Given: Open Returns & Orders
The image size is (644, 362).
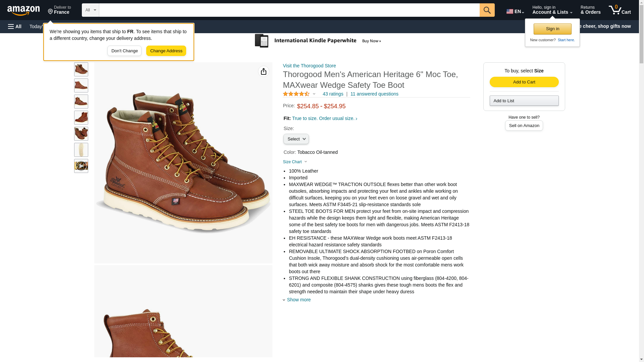Looking at the screenshot, I should tap(590, 10).
